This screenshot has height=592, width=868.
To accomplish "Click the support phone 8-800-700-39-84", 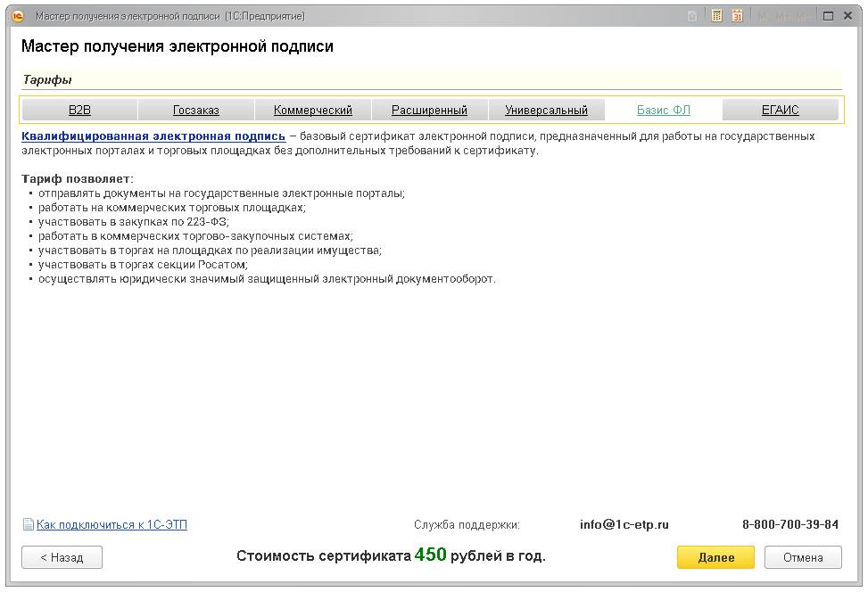I will tap(790, 524).
